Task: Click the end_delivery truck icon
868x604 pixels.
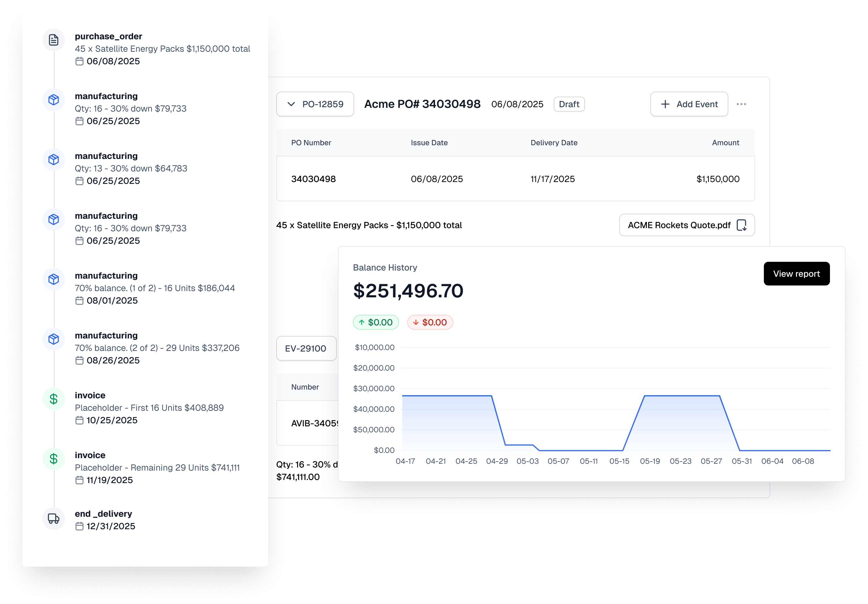Action: pyautogui.click(x=54, y=518)
